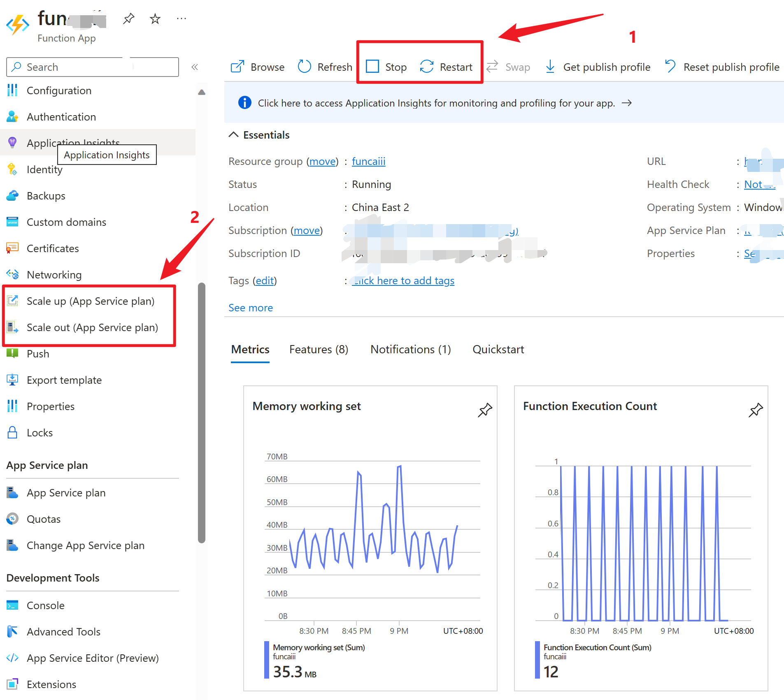
Task: Click the sidebar vertical scrollbar
Action: pos(201,411)
